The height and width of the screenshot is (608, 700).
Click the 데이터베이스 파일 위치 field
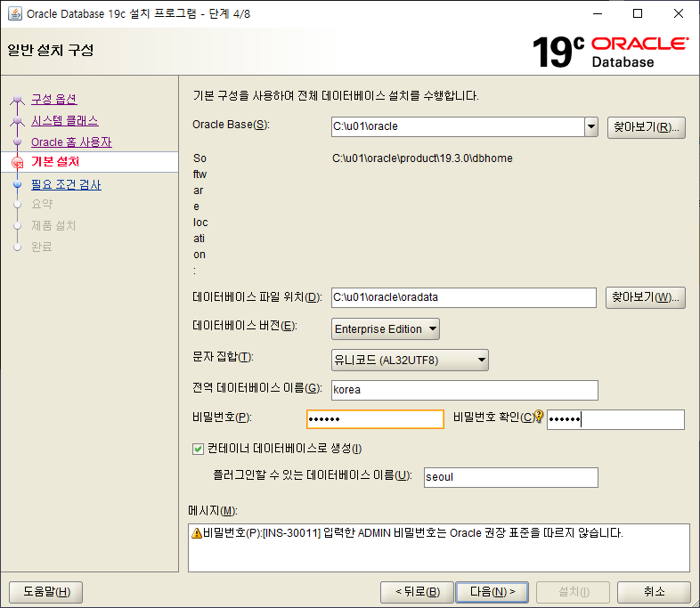[x=464, y=297]
